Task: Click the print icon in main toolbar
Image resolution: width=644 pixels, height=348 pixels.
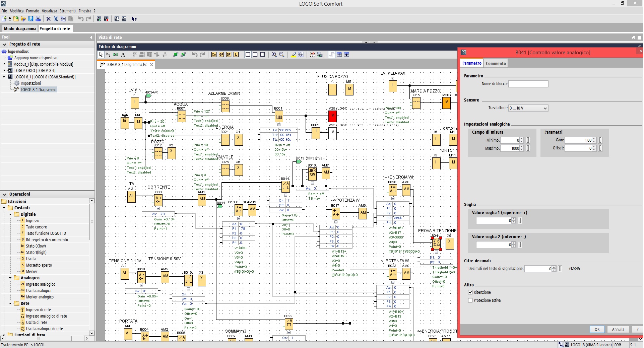Action: tap(38, 19)
